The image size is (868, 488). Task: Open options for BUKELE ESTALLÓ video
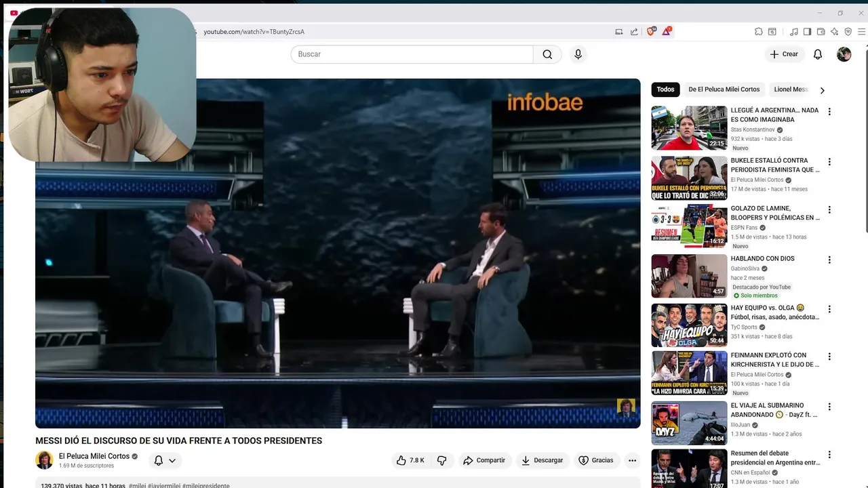[x=829, y=162]
